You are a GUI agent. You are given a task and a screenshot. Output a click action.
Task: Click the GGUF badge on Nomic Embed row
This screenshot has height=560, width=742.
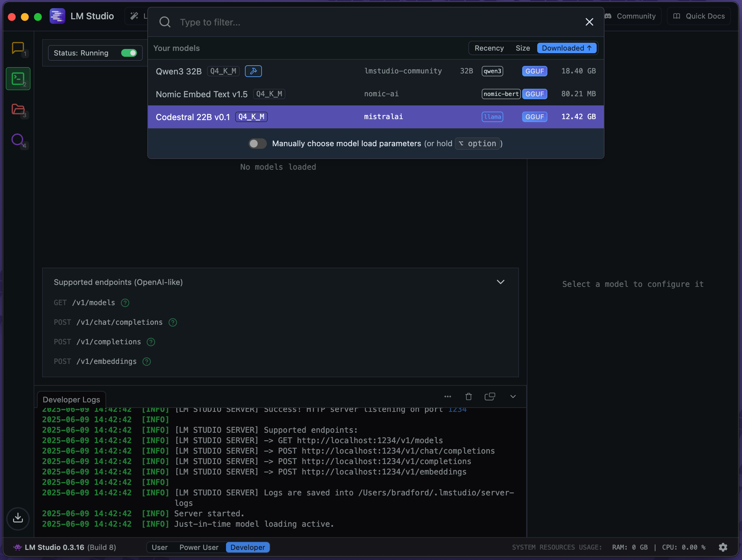pos(534,94)
